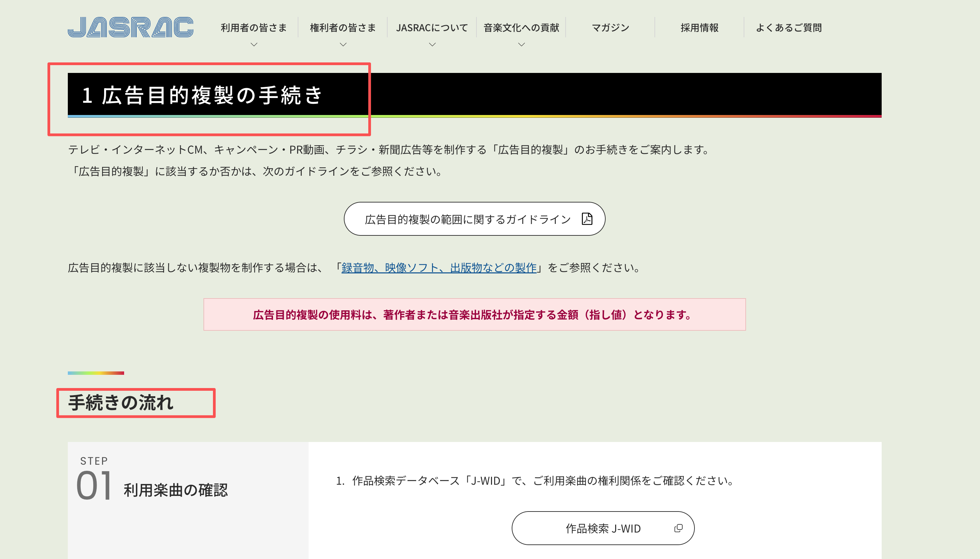This screenshot has width=980, height=559.
Task: Click 手続きの流れ section heading
Action: coord(121,403)
